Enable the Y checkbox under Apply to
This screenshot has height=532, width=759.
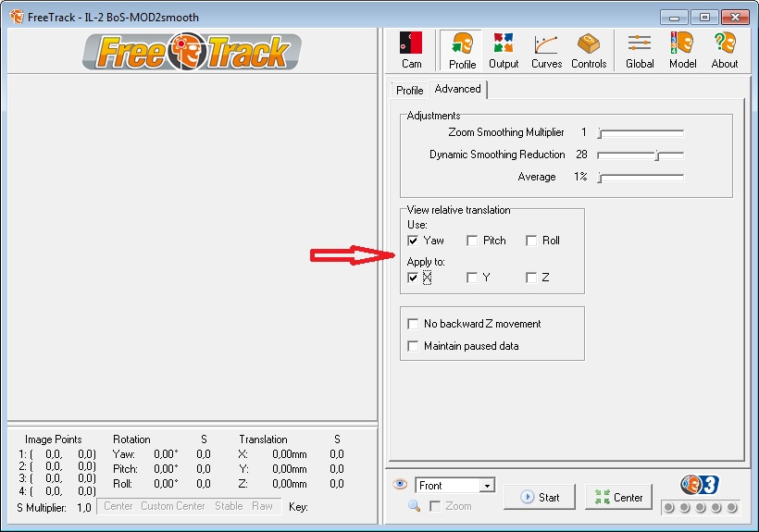coord(472,278)
